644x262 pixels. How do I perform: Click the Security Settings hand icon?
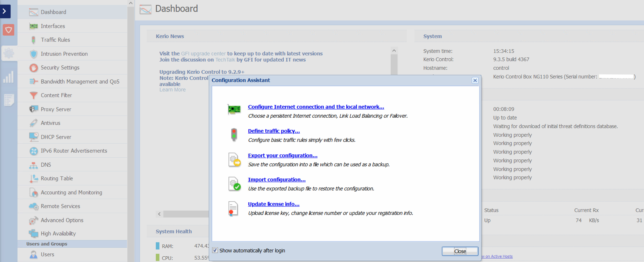tap(34, 68)
